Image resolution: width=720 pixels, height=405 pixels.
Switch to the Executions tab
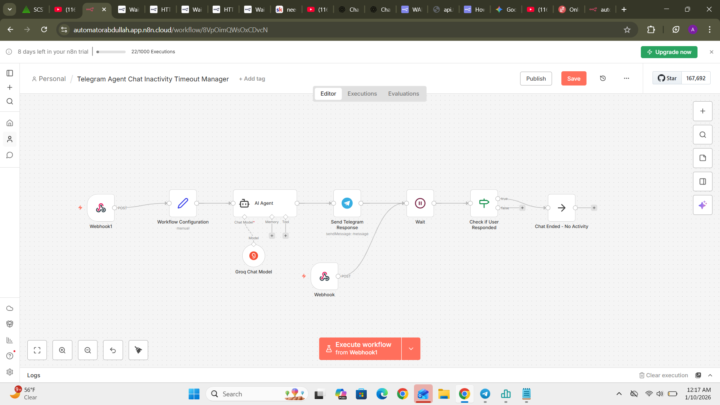click(362, 94)
